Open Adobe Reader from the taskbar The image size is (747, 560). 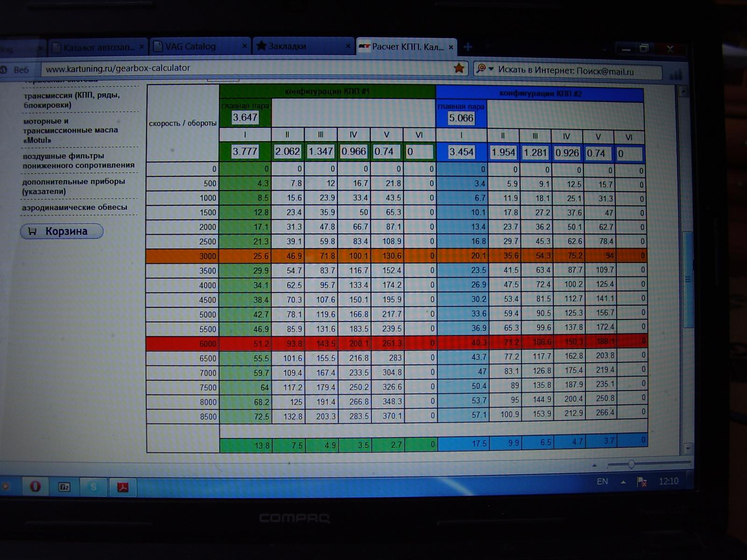[123, 488]
